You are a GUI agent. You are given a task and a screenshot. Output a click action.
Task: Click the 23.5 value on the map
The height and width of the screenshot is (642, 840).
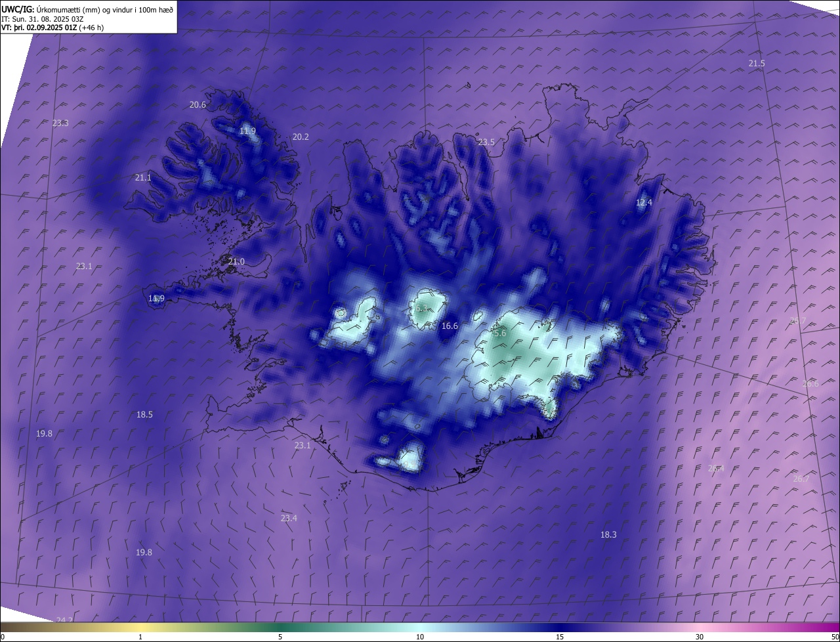click(486, 142)
